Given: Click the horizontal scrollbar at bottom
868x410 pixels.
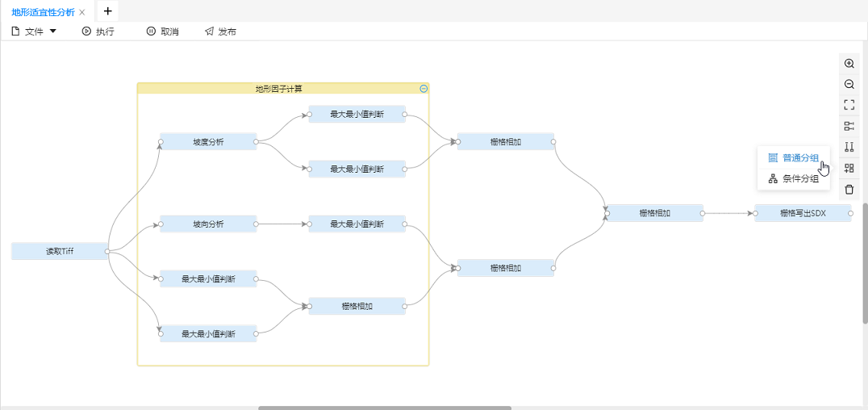Looking at the screenshot, I should pos(384,408).
